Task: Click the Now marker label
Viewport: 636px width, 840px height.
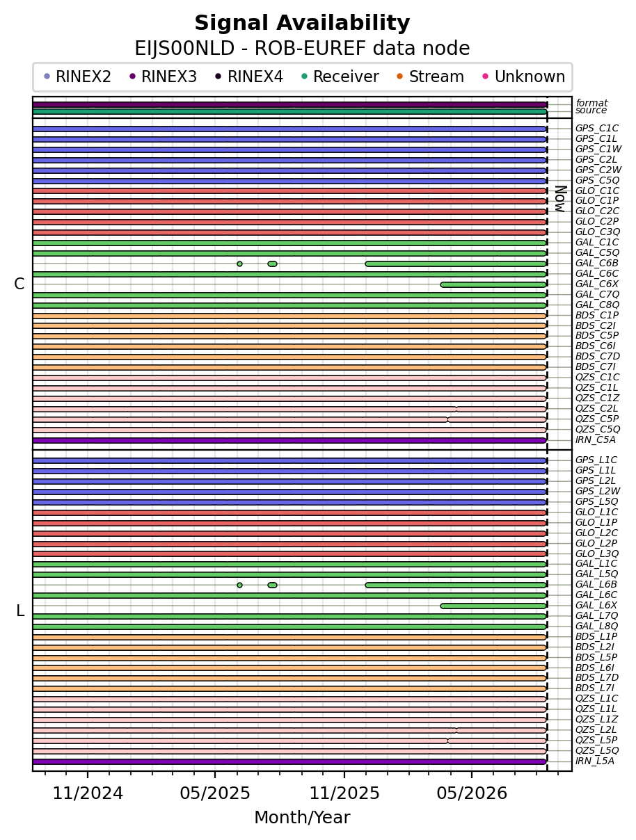Action: tap(560, 199)
